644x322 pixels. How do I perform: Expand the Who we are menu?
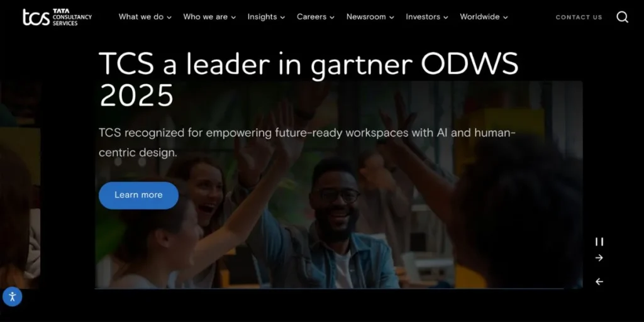209,17
